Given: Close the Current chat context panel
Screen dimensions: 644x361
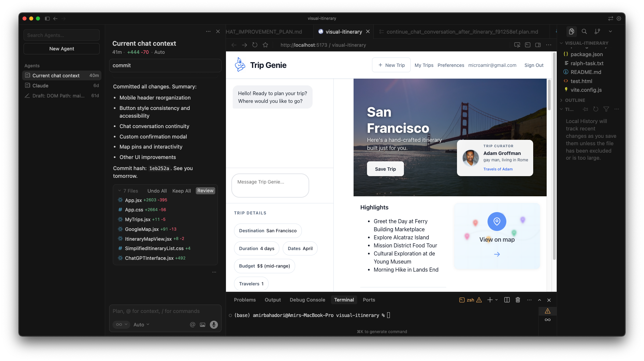Looking at the screenshot, I should [x=218, y=31].
